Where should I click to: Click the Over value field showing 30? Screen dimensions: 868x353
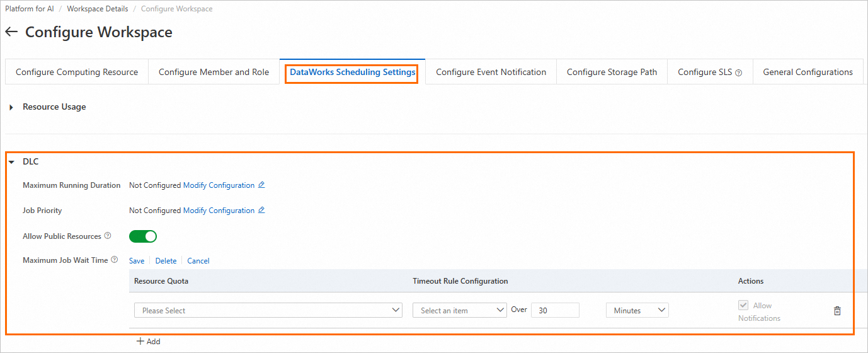pos(555,310)
